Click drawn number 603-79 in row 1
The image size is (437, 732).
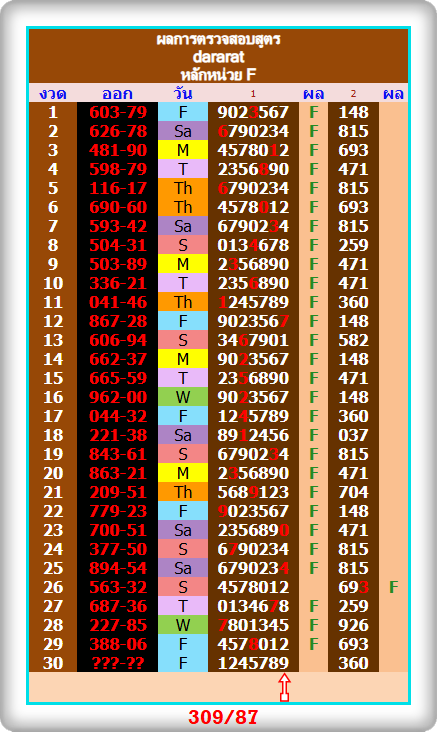[x=118, y=112]
